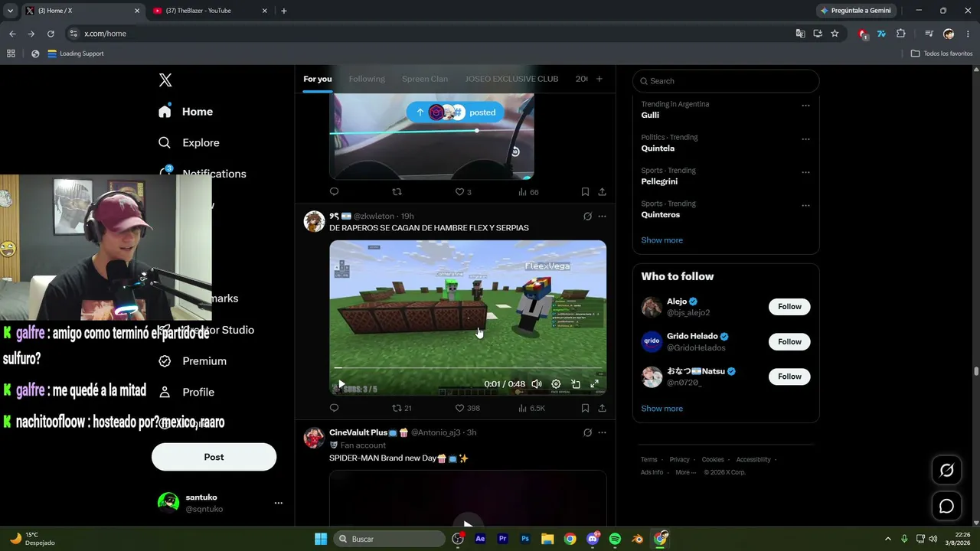
Task: Play the zkwleton Minecraft video
Action: coord(341,384)
